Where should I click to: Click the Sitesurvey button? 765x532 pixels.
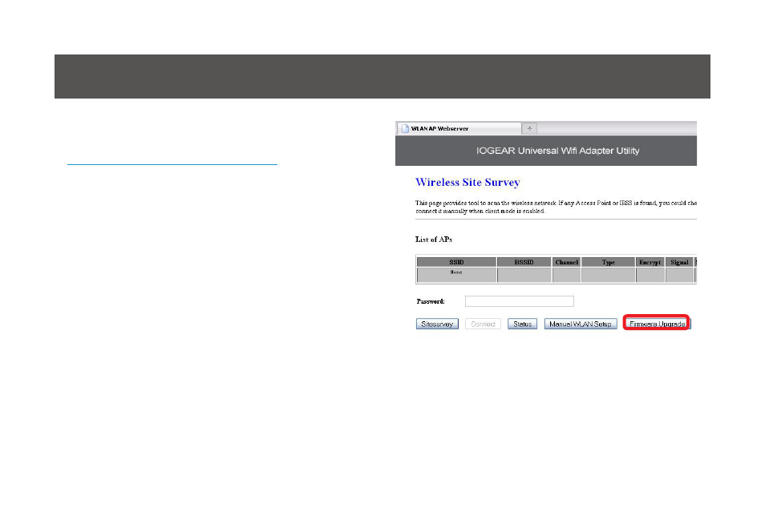(437, 324)
